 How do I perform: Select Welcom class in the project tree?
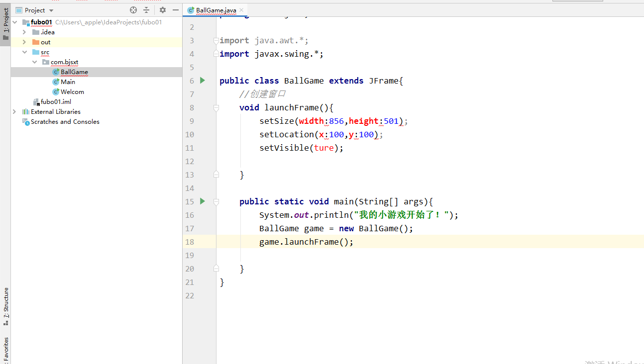click(72, 92)
